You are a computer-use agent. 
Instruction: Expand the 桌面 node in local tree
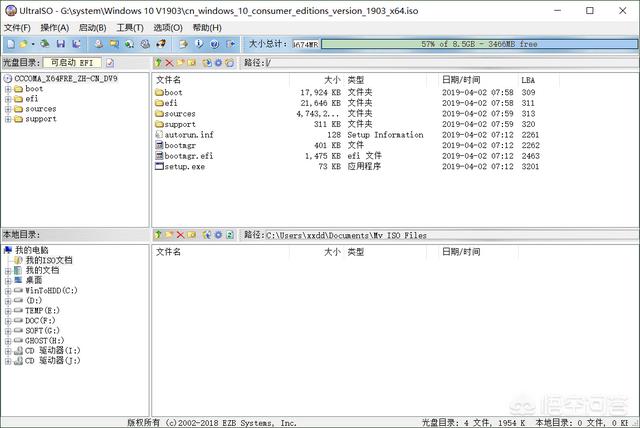(8, 281)
